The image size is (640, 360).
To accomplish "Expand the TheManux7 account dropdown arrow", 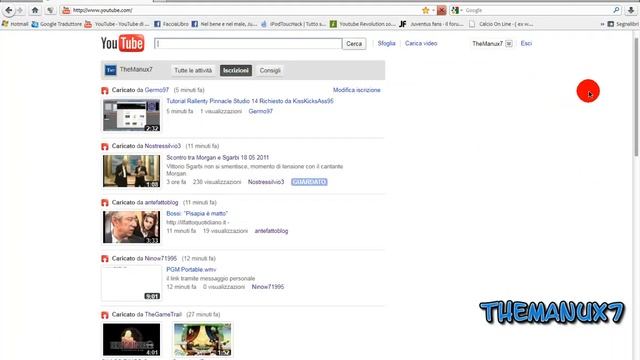I will [x=509, y=44].
